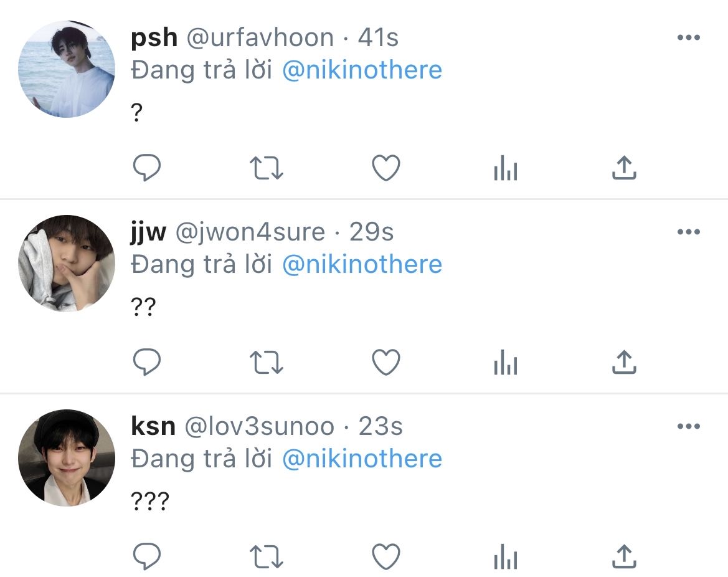Like the tweet from ksn
728x577 pixels.
[386, 556]
